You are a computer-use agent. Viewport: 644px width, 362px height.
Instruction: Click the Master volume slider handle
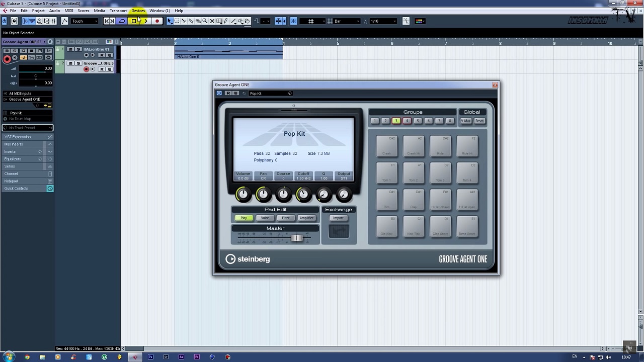(x=297, y=238)
